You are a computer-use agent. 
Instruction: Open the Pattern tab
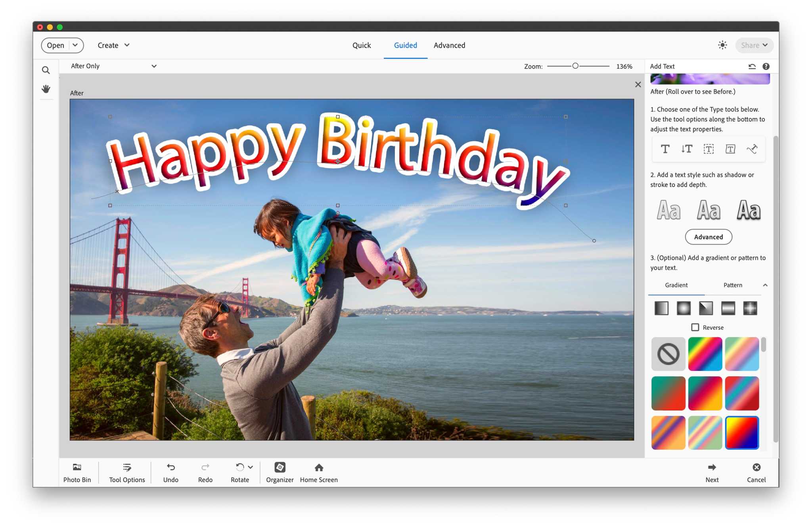(732, 285)
